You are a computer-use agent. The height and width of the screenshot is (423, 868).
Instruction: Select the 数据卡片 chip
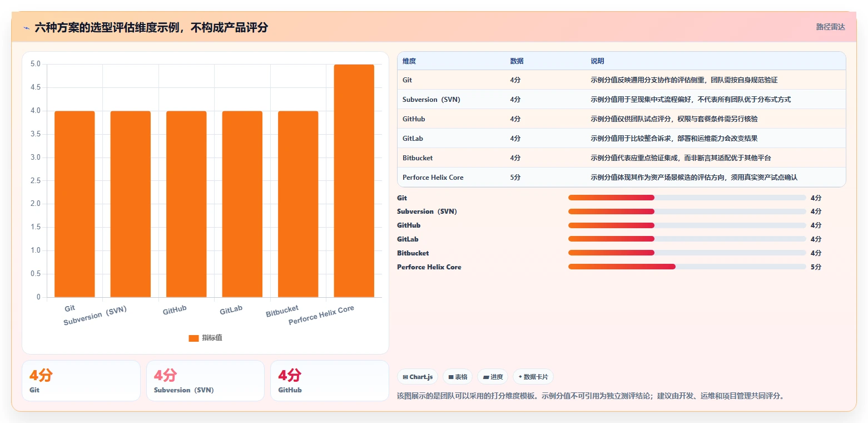coord(533,377)
